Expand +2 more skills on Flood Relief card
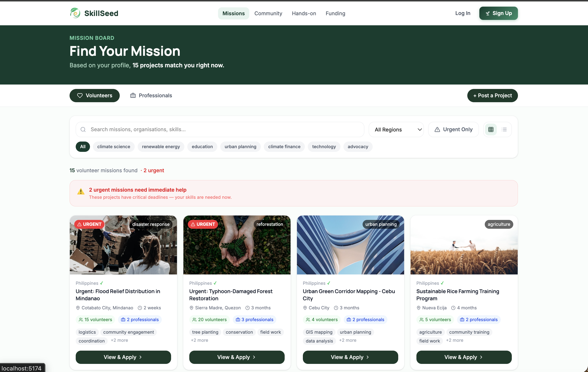The image size is (588, 372). coord(119,340)
